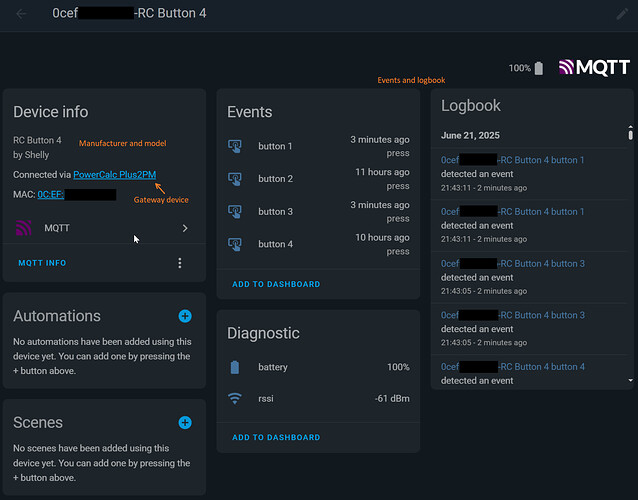Click the button 4 event icon

(x=235, y=244)
